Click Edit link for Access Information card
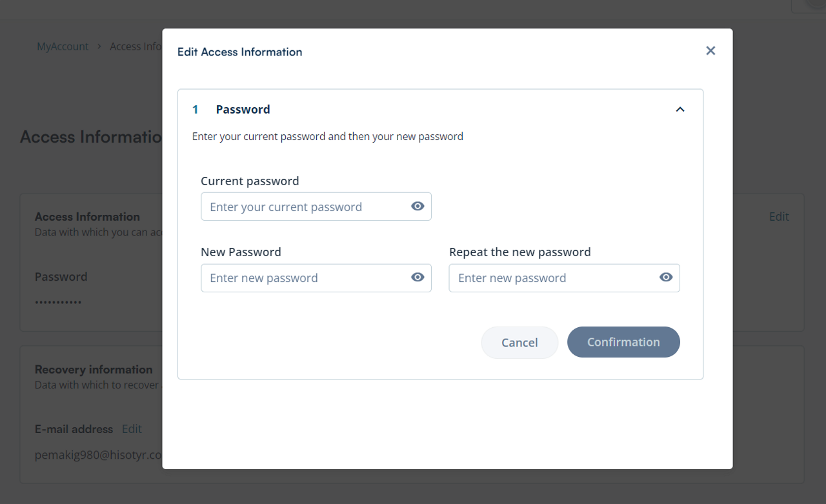This screenshot has width=826, height=504. [x=778, y=217]
